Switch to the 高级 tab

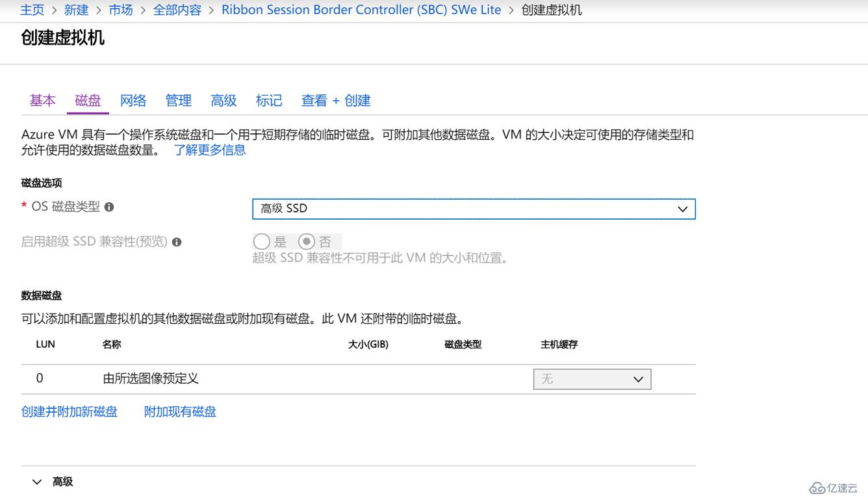coord(223,100)
